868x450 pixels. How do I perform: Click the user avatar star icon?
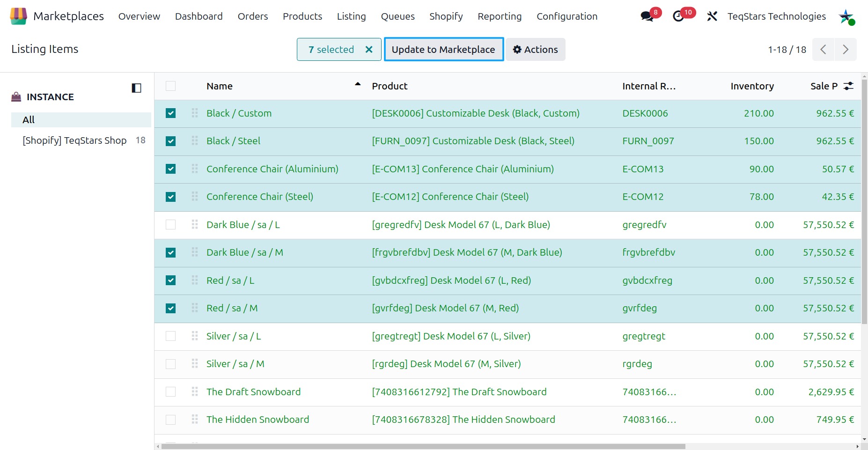click(846, 17)
